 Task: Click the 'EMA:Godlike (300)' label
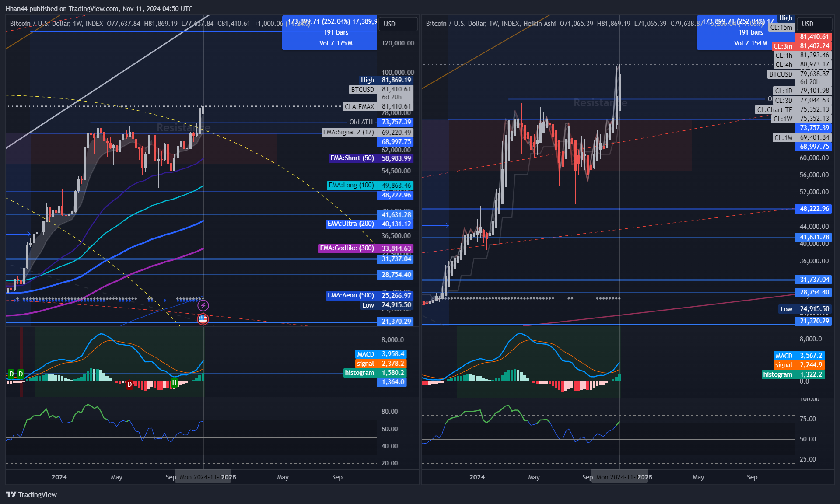347,248
